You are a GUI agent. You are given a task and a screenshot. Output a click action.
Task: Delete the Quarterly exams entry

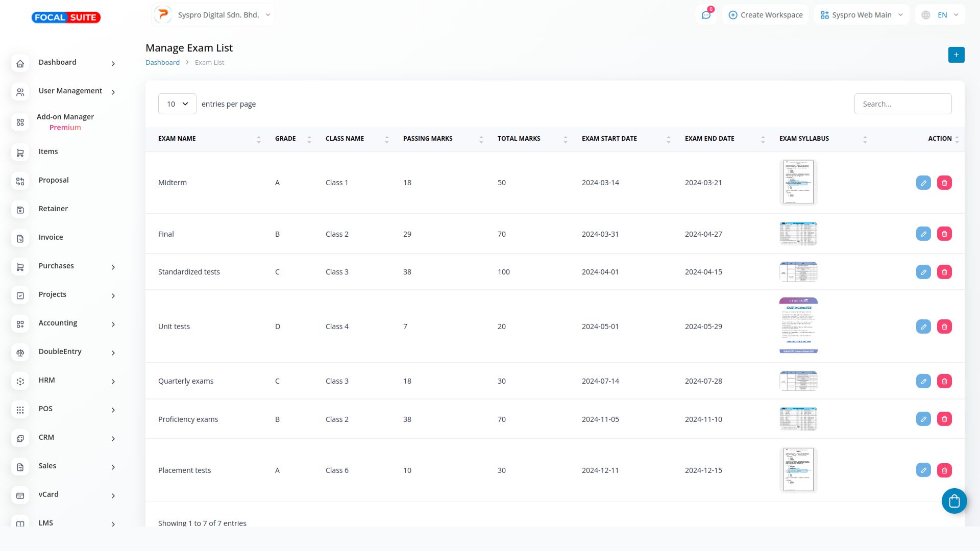944,381
